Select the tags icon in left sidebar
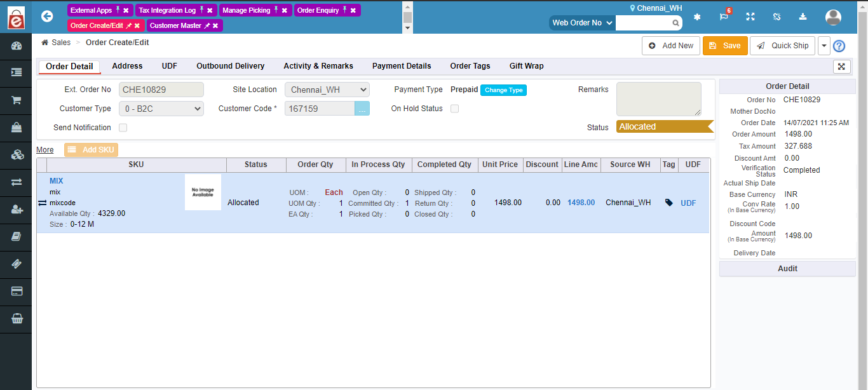 point(15,264)
